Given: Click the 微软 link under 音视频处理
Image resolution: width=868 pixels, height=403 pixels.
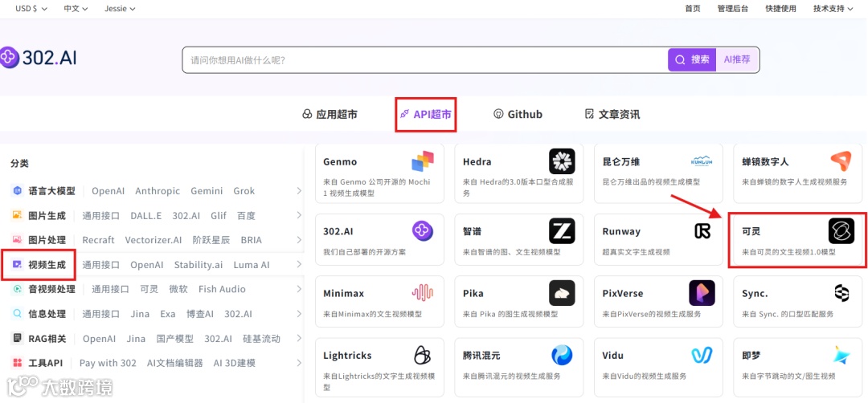Looking at the screenshot, I should point(178,289).
